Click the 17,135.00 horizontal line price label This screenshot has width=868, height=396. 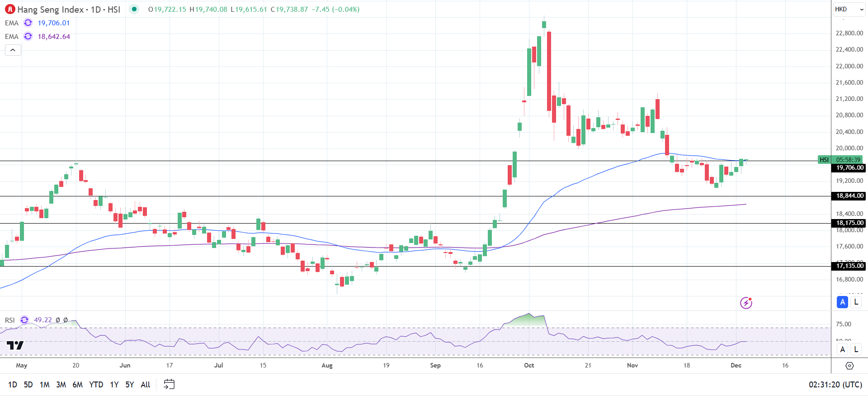tap(849, 266)
